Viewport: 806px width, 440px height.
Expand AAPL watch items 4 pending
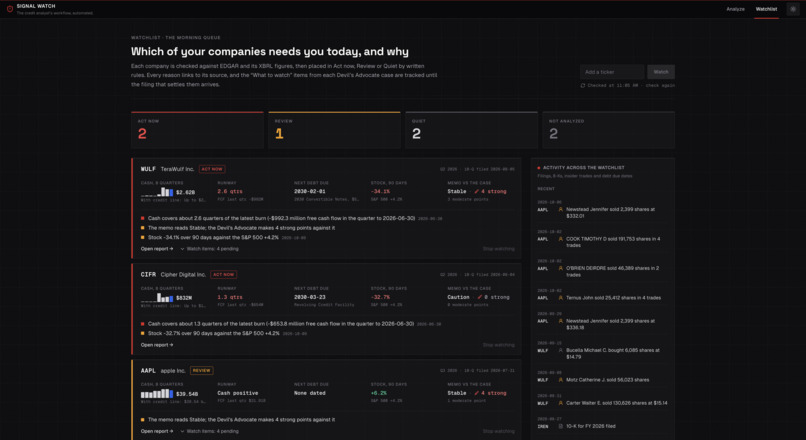209,431
